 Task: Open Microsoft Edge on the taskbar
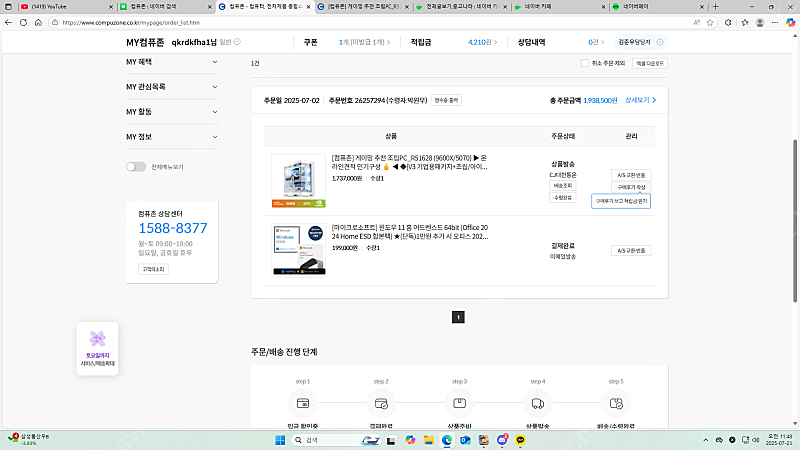(447, 440)
